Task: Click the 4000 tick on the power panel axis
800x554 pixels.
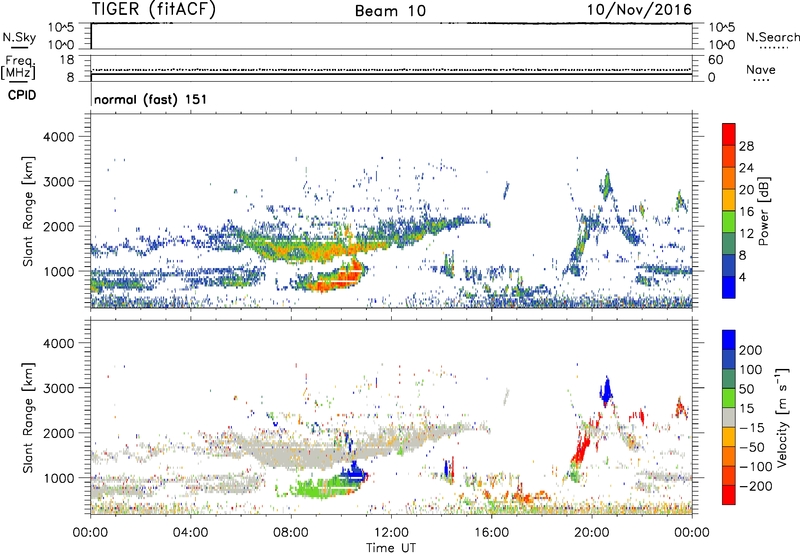Action: (x=58, y=137)
